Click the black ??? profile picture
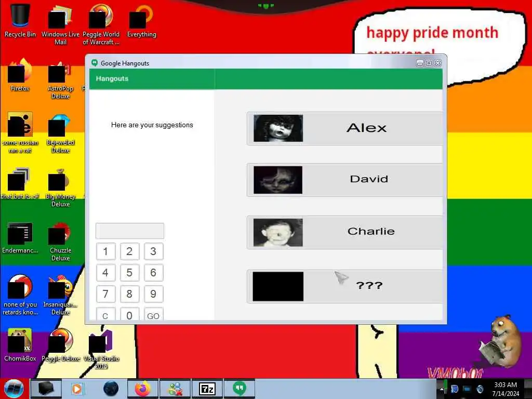 (278, 286)
